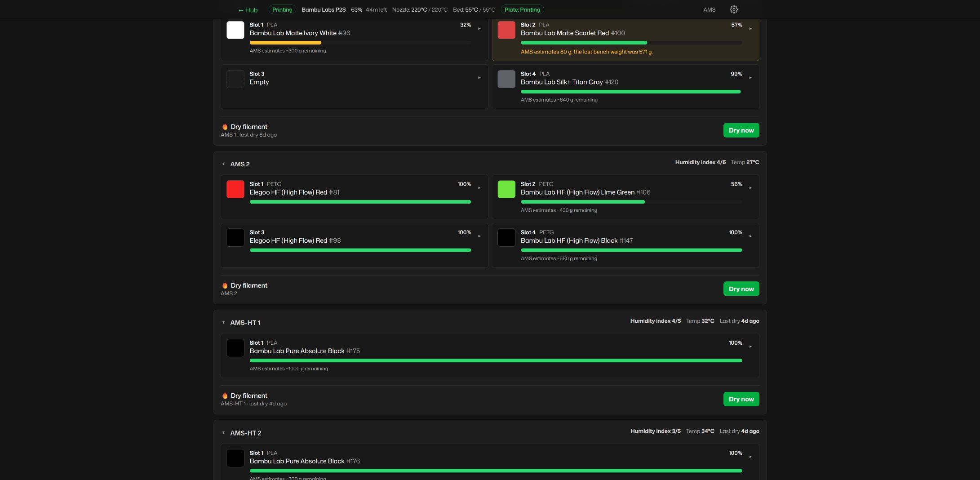
Task: Click the flame icon in AMS 1 dry section
Action: point(225,127)
